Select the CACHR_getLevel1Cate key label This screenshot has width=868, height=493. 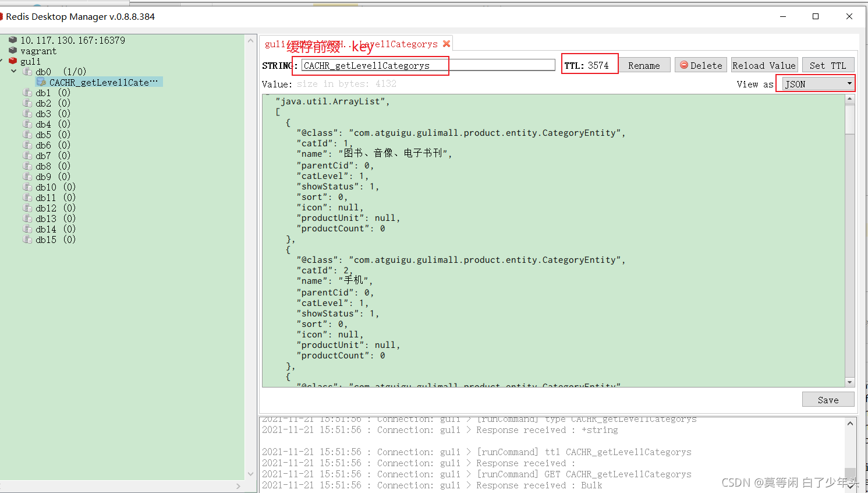[x=103, y=82]
